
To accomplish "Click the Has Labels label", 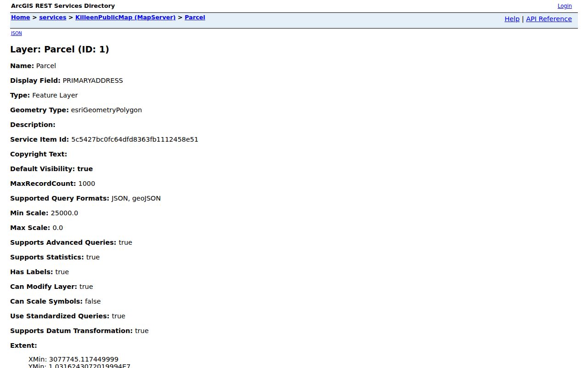I will [31, 272].
